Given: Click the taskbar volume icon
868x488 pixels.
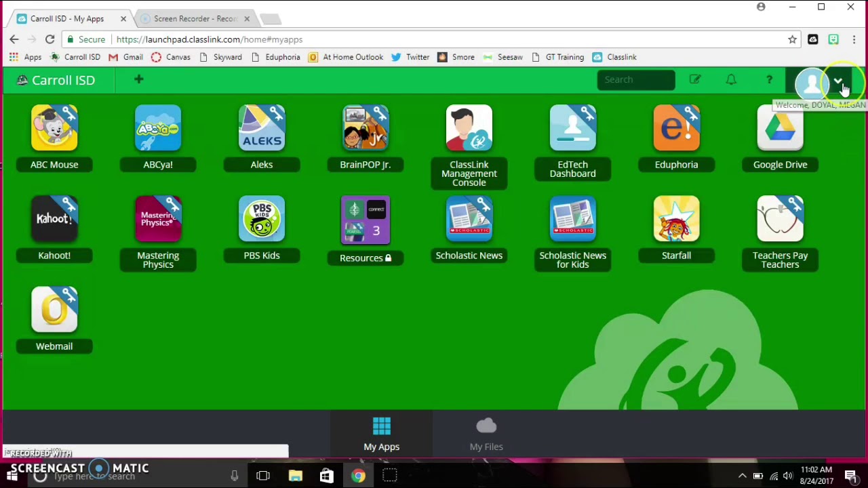Looking at the screenshot, I should pos(788,476).
